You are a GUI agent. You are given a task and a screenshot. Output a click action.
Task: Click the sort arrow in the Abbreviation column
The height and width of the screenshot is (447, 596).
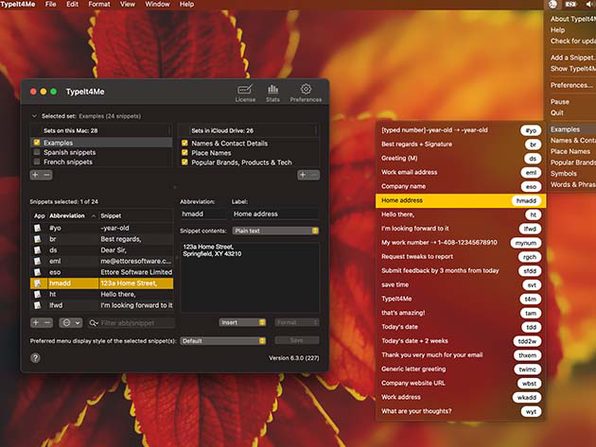point(94,216)
